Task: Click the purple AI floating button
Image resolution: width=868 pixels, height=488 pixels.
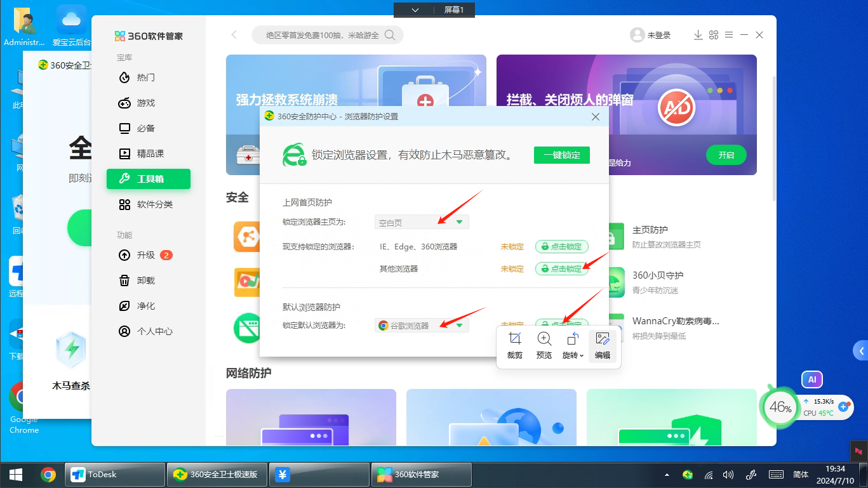Action: (x=812, y=379)
